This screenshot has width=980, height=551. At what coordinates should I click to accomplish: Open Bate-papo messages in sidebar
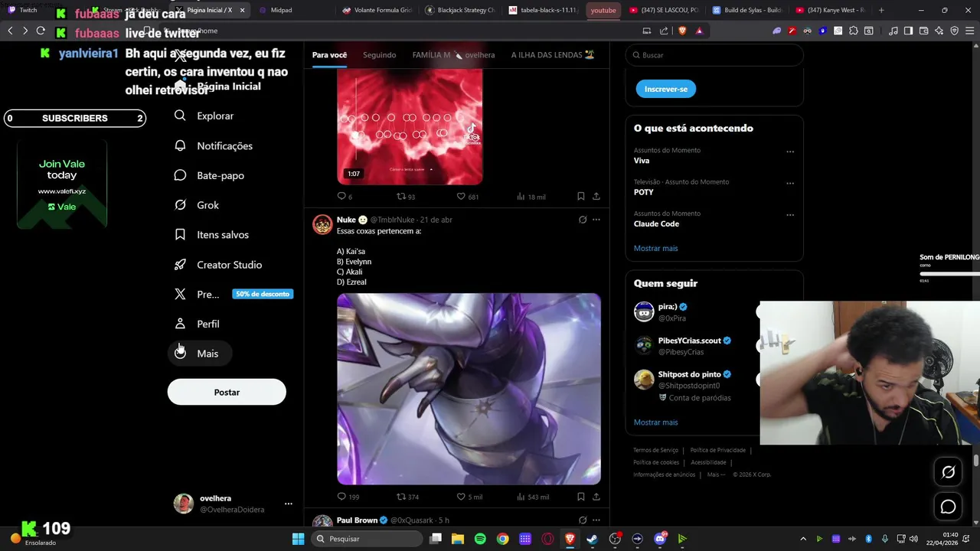[209, 175]
